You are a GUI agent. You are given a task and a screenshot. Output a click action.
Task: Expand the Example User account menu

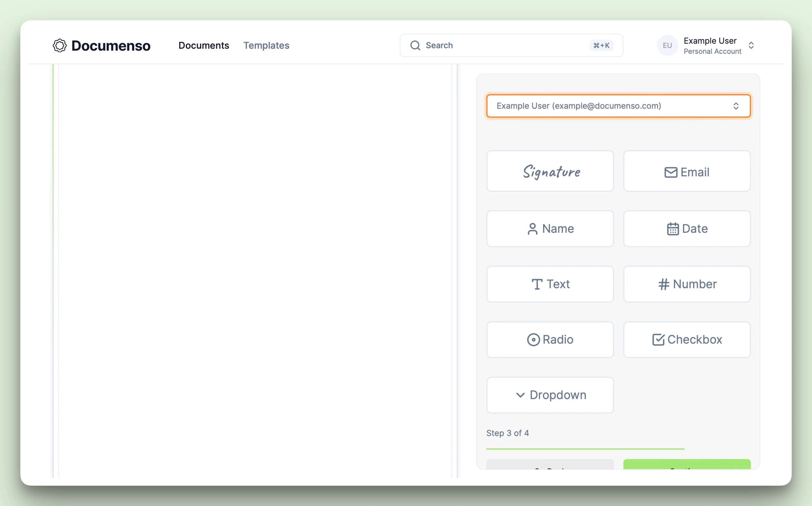pos(751,46)
